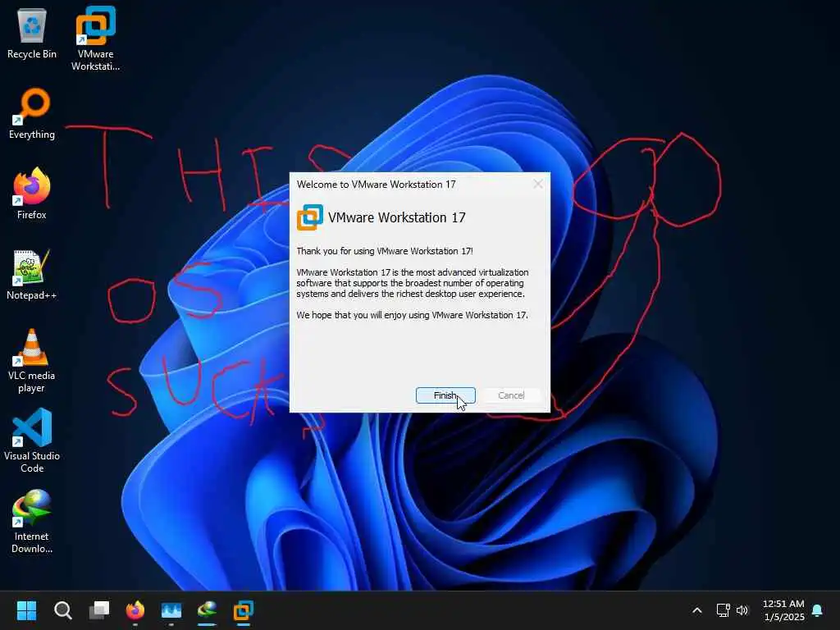Select the Notepad++ desktop shortcut

click(32, 275)
